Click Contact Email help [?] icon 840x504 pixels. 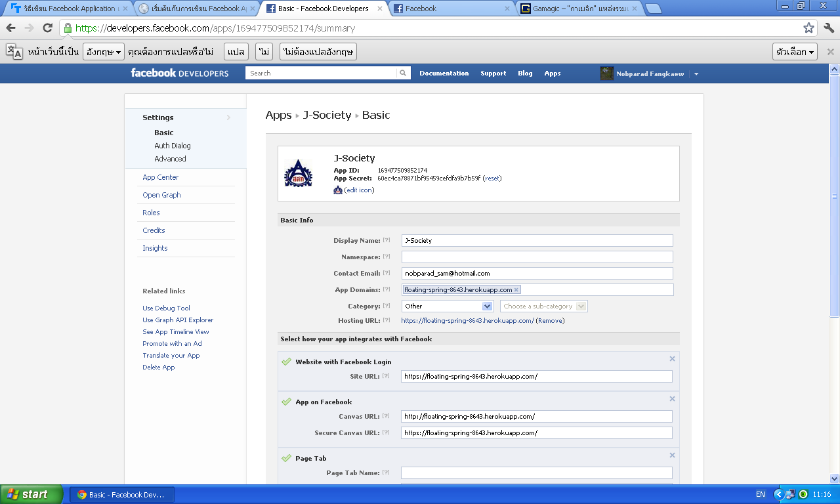coord(387,273)
